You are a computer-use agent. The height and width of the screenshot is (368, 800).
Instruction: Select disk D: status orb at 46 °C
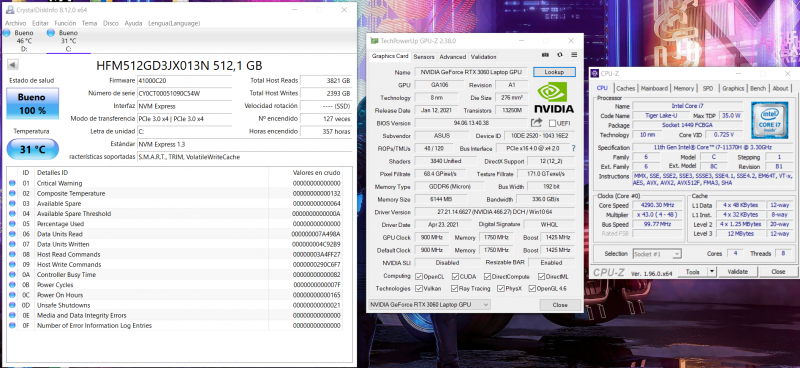[x=7, y=33]
